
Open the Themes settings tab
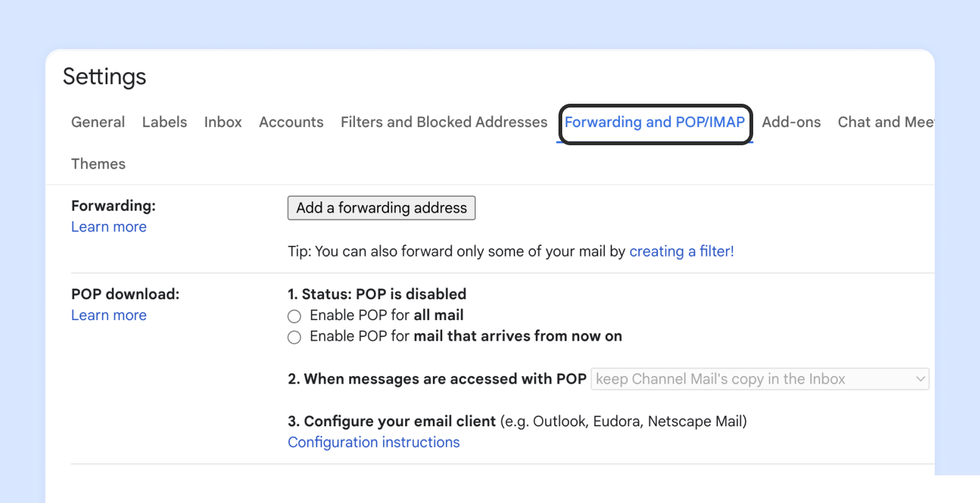click(x=99, y=164)
